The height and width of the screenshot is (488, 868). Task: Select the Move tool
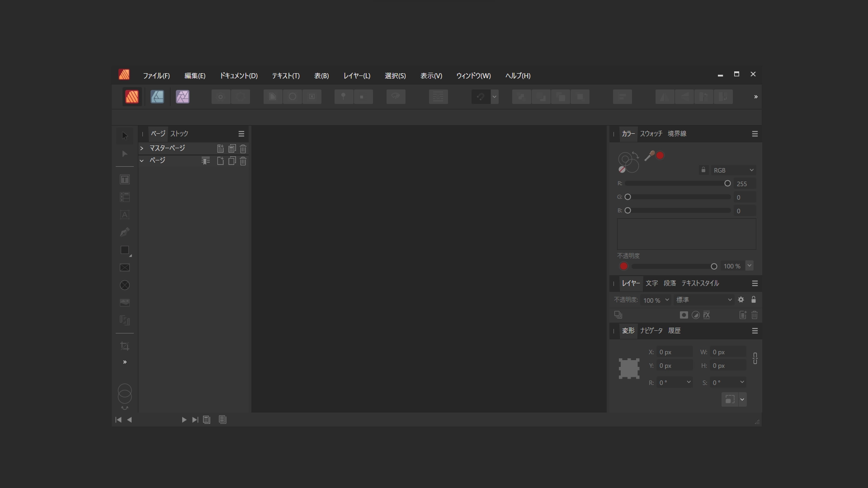click(124, 136)
